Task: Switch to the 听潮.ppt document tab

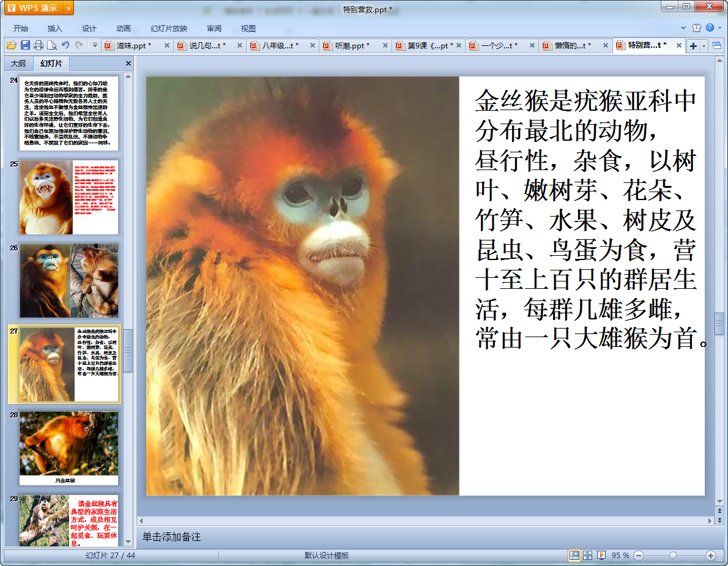Action: tap(352, 45)
